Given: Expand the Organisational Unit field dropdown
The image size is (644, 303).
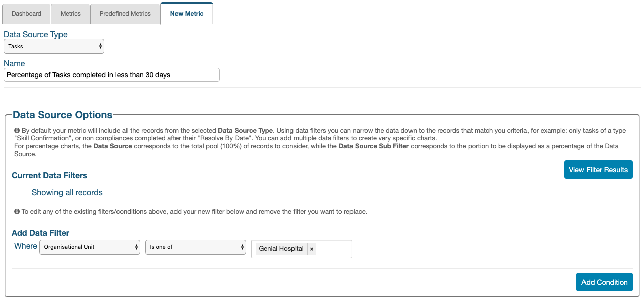Looking at the screenshot, I should 90,247.
